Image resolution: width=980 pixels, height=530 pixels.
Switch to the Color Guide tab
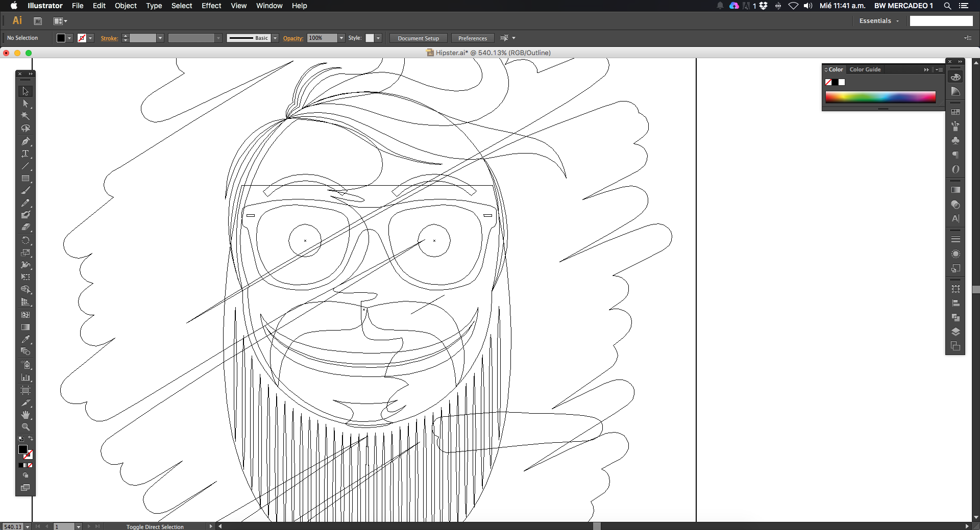[x=865, y=69]
